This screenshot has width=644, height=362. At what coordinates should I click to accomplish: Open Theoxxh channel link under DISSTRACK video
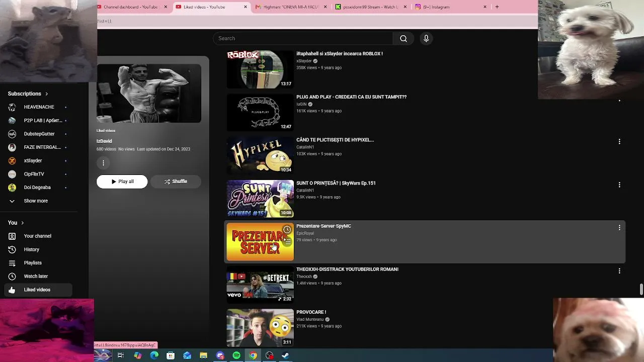pyautogui.click(x=304, y=277)
